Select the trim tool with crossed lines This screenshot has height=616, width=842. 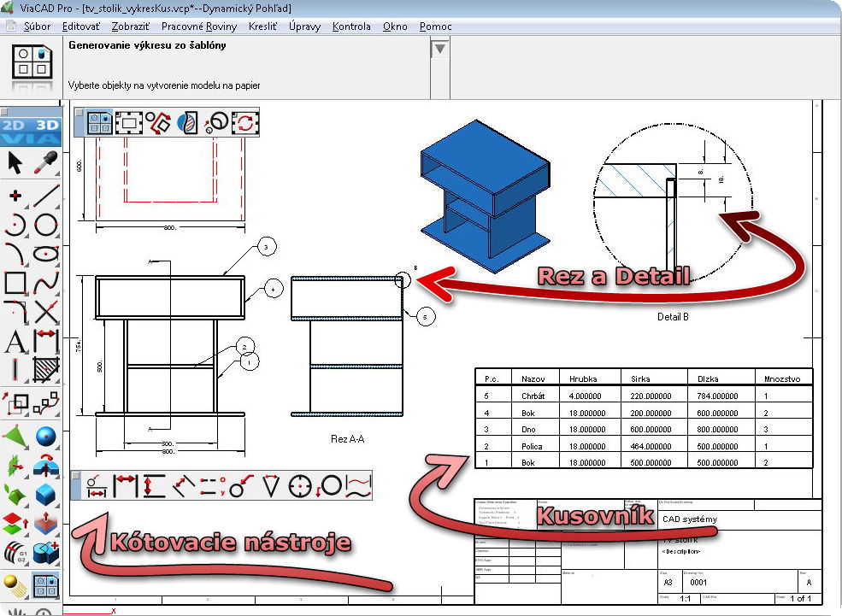[46, 312]
